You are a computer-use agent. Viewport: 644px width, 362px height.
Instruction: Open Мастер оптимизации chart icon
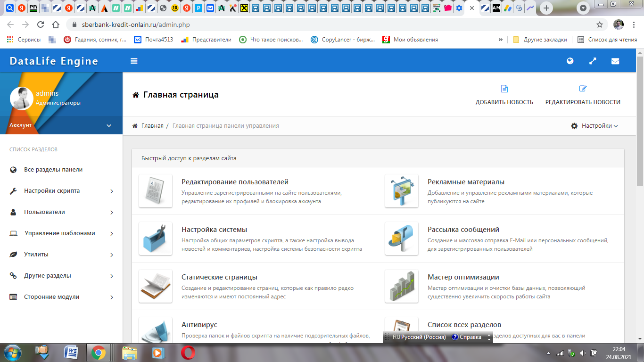[x=402, y=286]
